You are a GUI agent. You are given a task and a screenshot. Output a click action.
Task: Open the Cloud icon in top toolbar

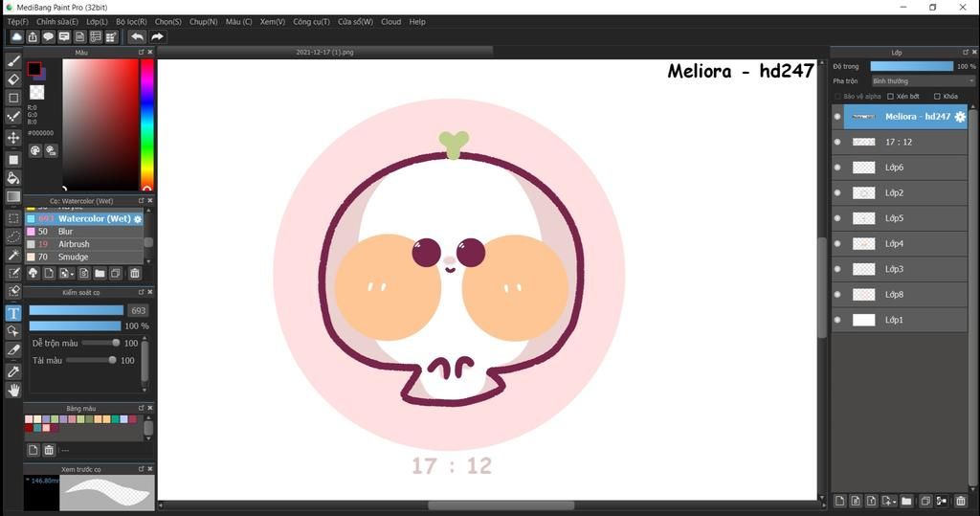(x=17, y=37)
